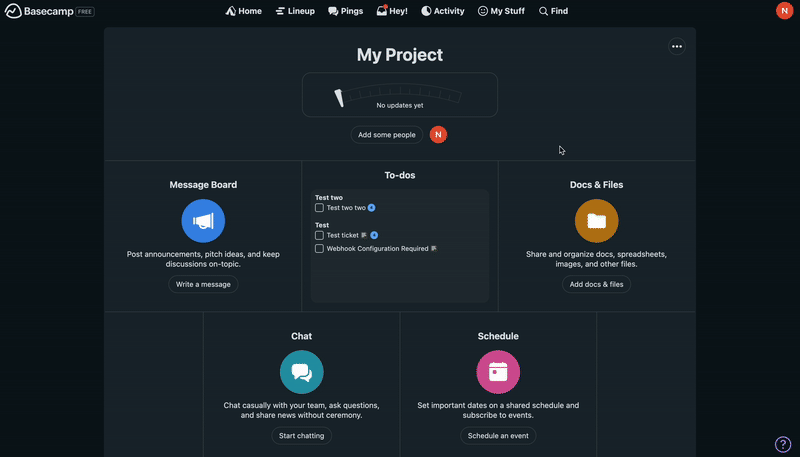800x457 pixels.
Task: Click Add docs & files button
Action: tap(596, 284)
